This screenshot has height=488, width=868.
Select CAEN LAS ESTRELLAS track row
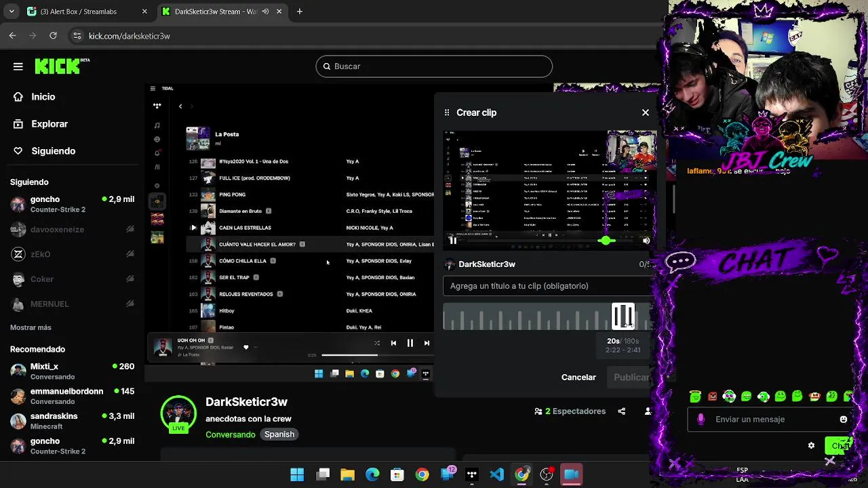pyautogui.click(x=310, y=228)
